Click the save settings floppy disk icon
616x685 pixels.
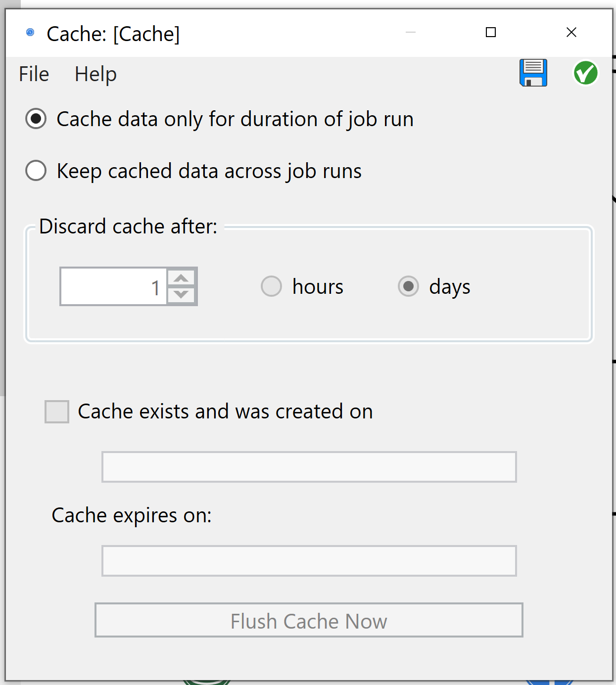point(533,73)
